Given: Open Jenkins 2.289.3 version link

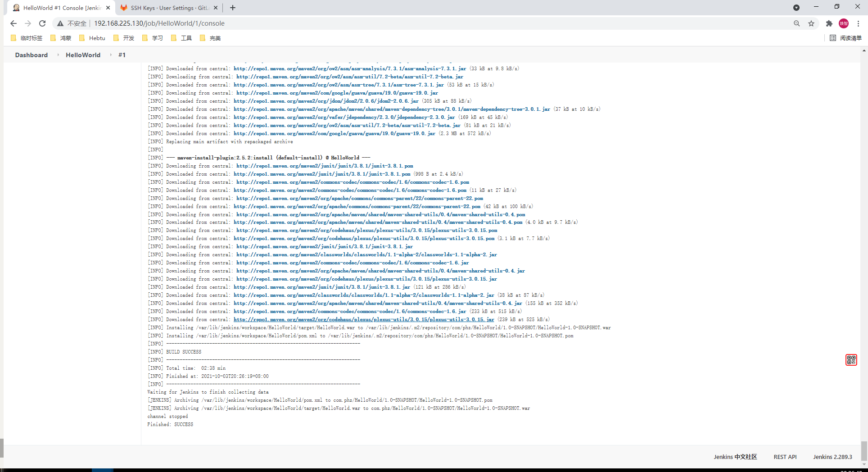Looking at the screenshot, I should 832,457.
